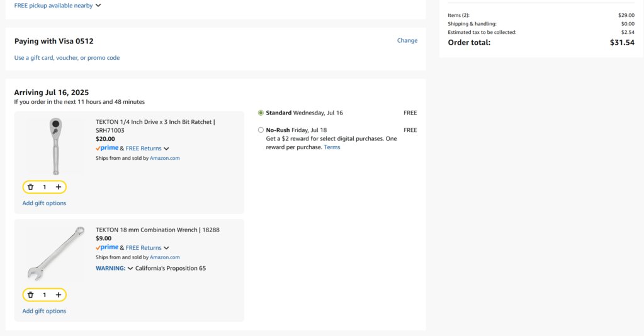Click the quantity number of the Combination Wrench

click(x=44, y=295)
